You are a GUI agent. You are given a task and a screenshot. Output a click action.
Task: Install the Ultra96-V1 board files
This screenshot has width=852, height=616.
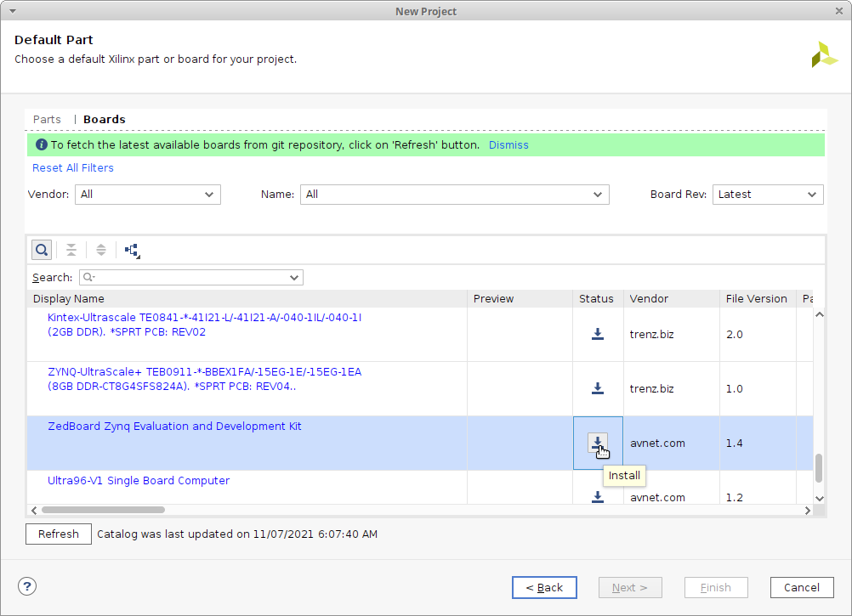click(598, 496)
